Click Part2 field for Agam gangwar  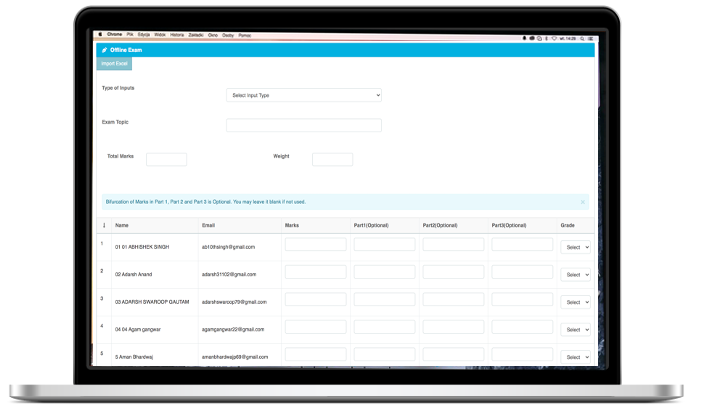453,327
